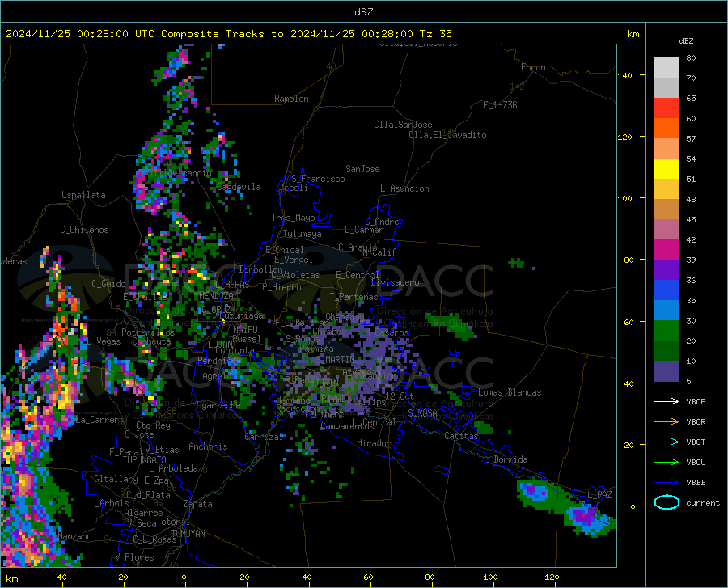This screenshot has height=588, width=728.
Task: Click the blue VBBB arrow legend icon
Action: 667,483
